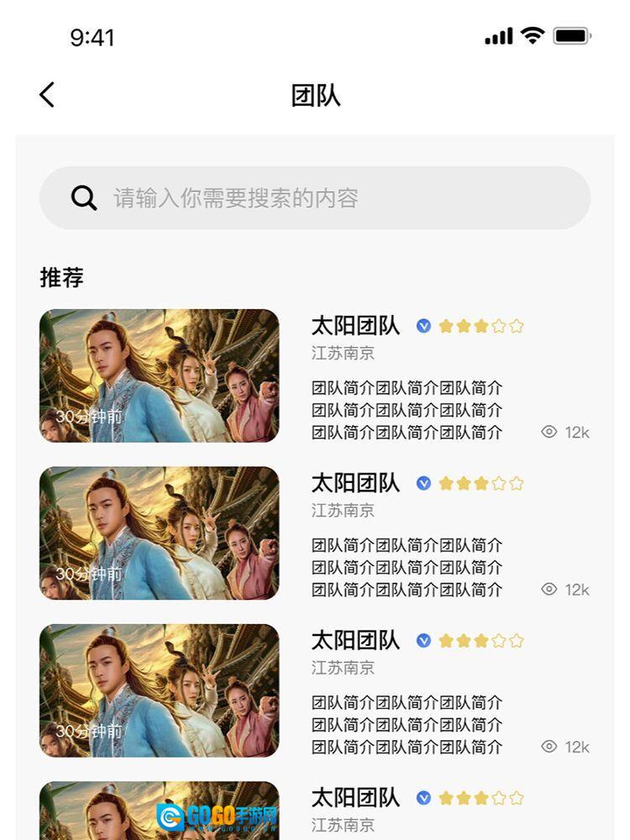Click the eye views icon on third card
The image size is (630, 840).
tap(549, 747)
